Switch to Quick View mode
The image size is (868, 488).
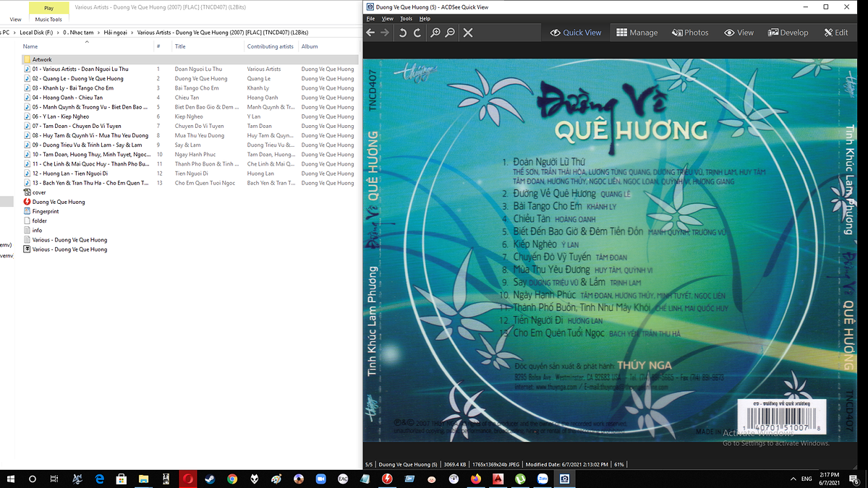576,33
